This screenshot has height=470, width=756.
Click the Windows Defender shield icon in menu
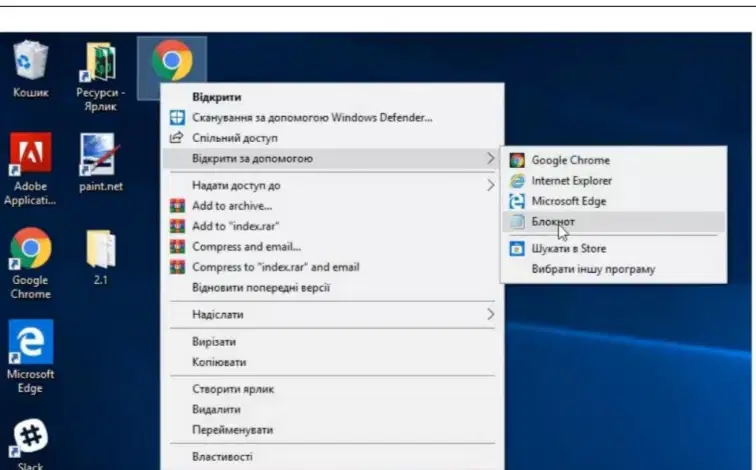tap(177, 118)
